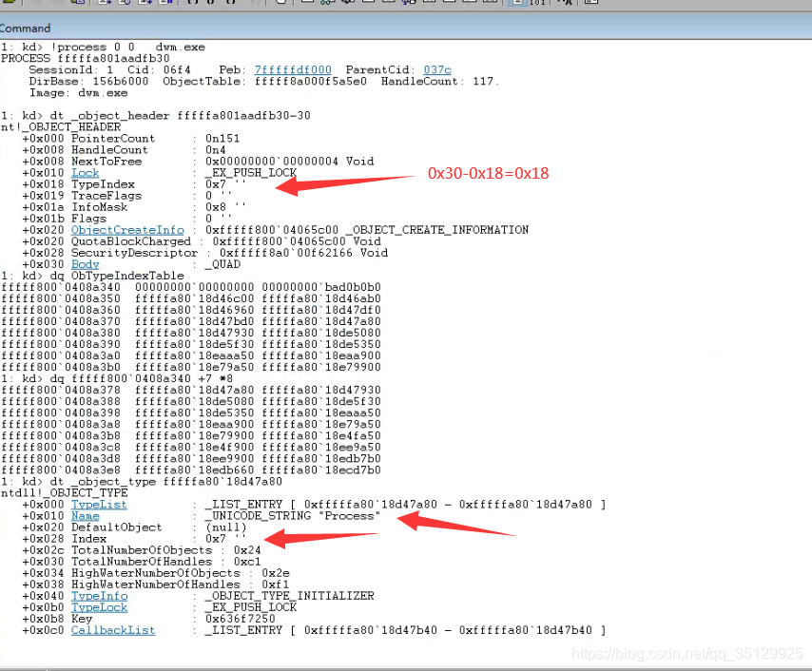Click the memory row fffff800`0408a3a8

tap(191, 424)
